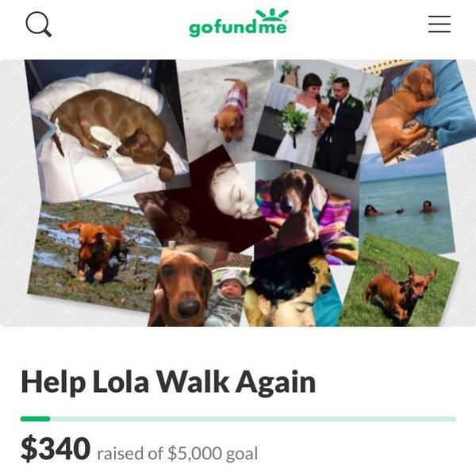Tap the dog sleeping on blue pillow photo
This screenshot has width=476, height=476.
pyautogui.click(x=422, y=111)
